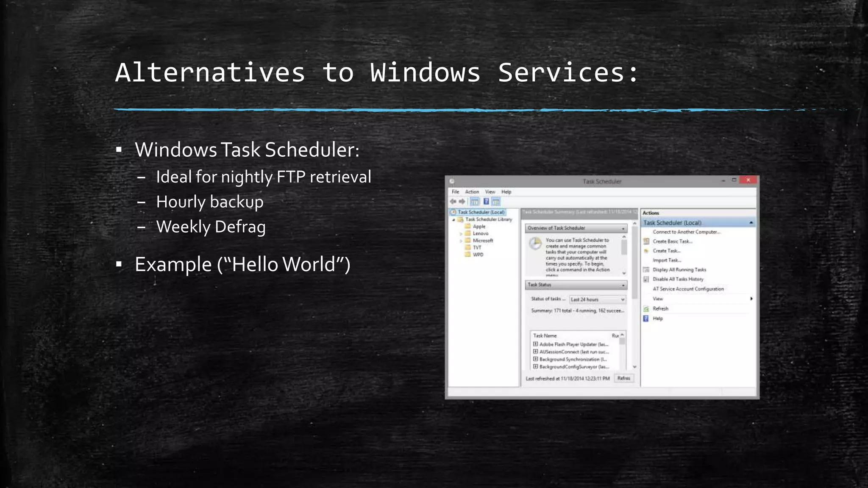
Task: Collapse the Task Scheduler Library tree node
Action: (454, 220)
